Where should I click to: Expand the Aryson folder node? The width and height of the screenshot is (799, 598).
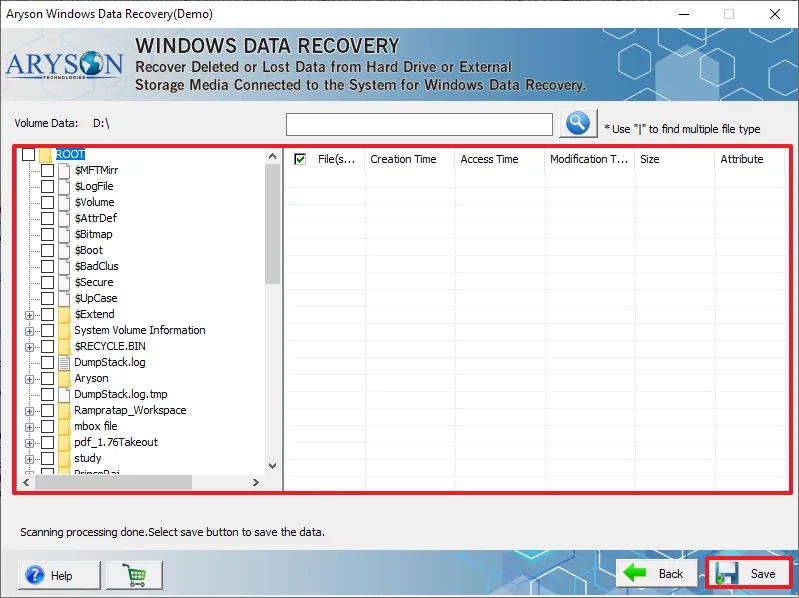tap(30, 379)
